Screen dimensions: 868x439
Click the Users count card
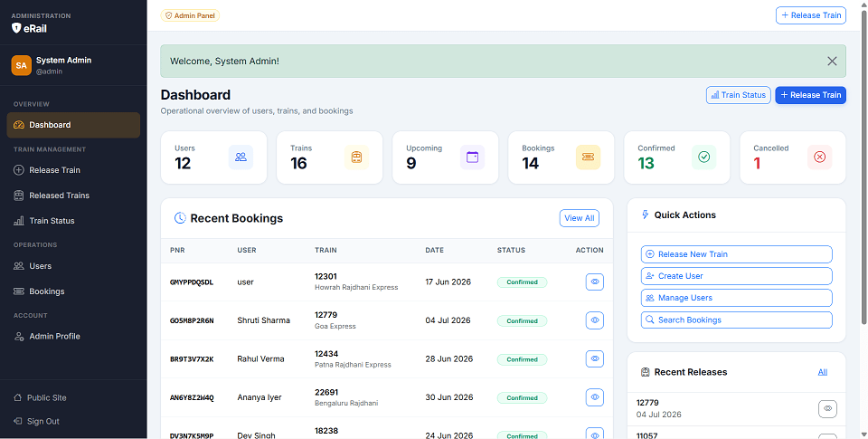click(x=213, y=157)
